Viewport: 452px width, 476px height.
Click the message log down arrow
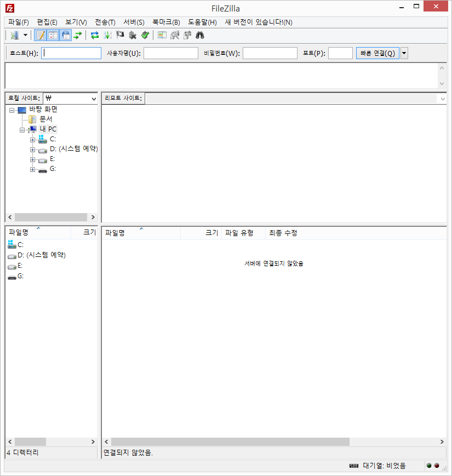point(442,84)
